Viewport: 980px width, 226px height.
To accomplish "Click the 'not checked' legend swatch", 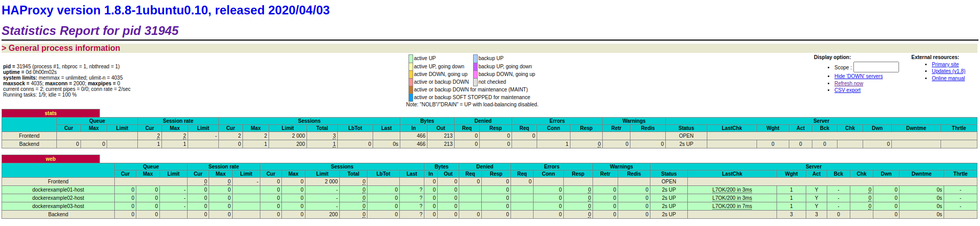I will click(475, 82).
